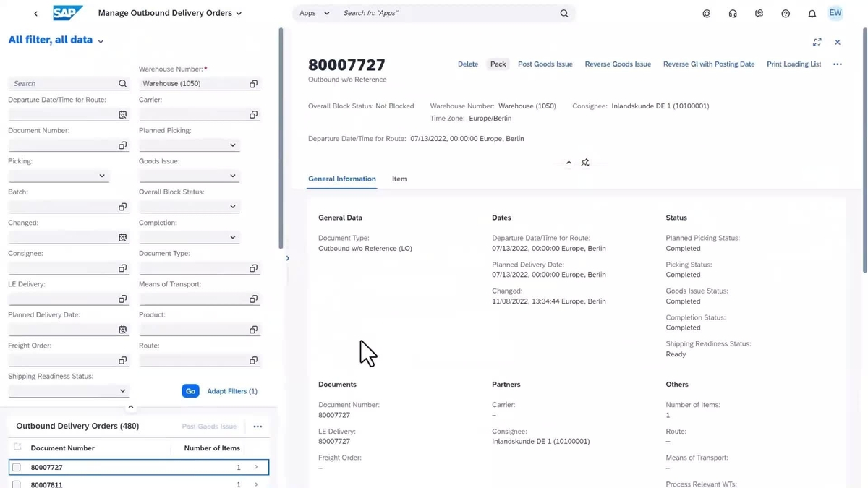Click into the Document Number filter field
Image resolution: width=868 pixels, height=488 pixels.
(x=61, y=145)
